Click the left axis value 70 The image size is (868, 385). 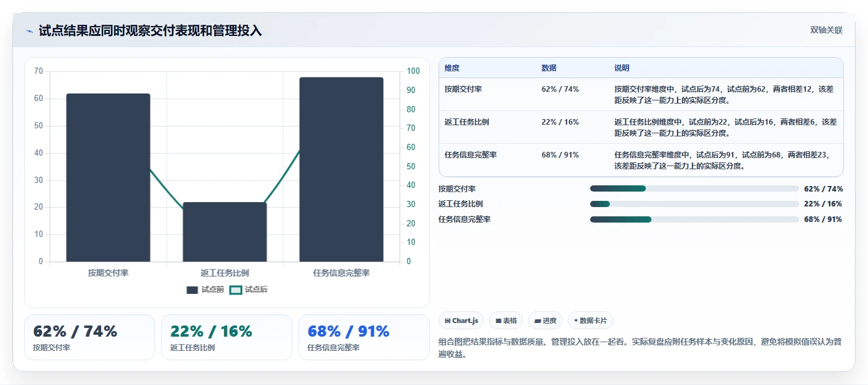click(38, 71)
